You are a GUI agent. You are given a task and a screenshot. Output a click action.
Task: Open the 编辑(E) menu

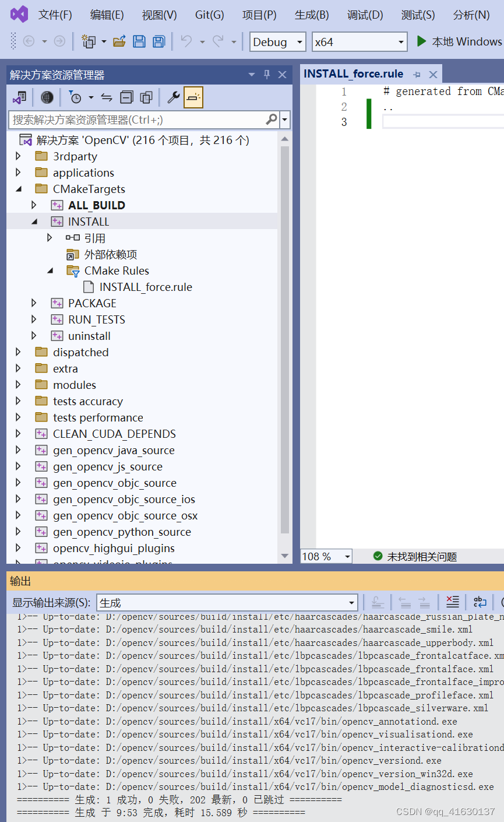tap(107, 15)
